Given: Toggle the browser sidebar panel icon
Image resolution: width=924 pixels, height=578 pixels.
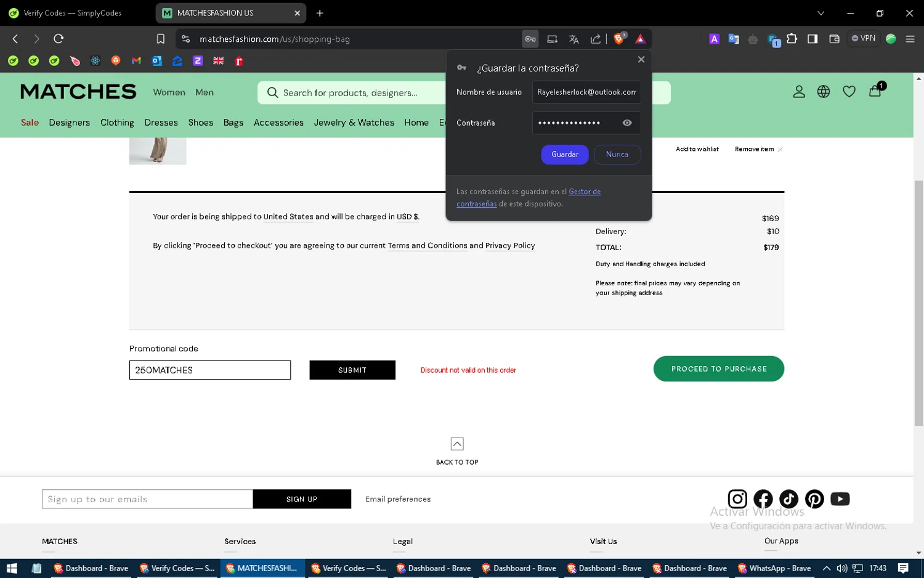Looking at the screenshot, I should click(x=813, y=39).
